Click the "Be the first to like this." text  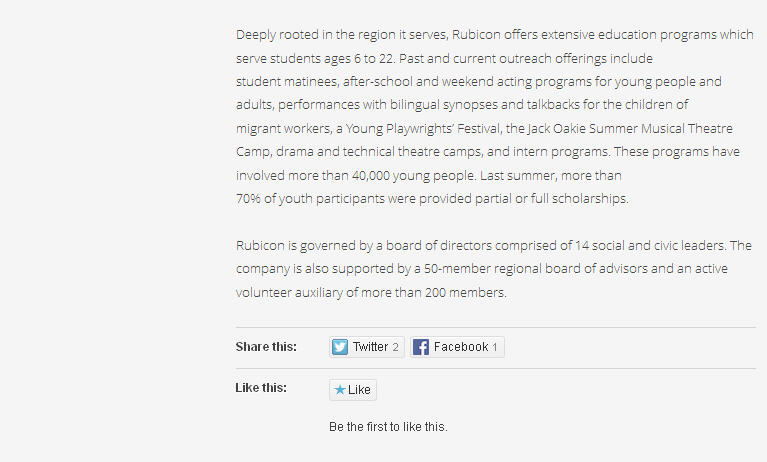388,427
